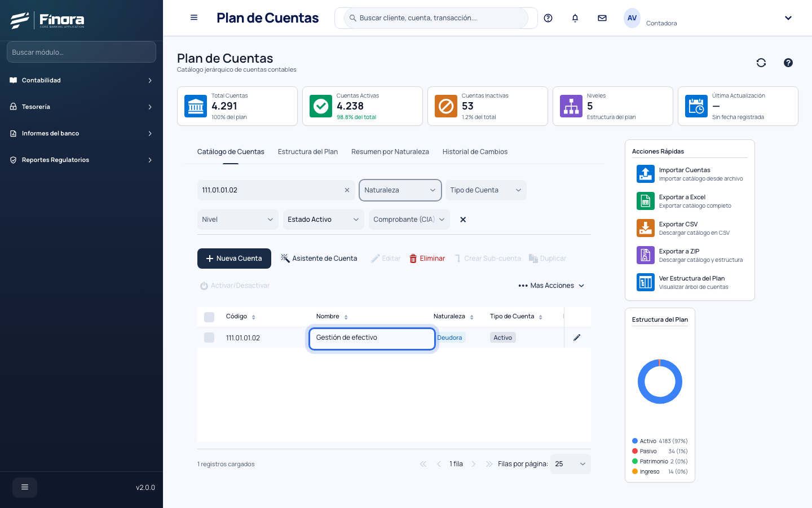Check the checkbox for row 111.01.01.02

209,338
